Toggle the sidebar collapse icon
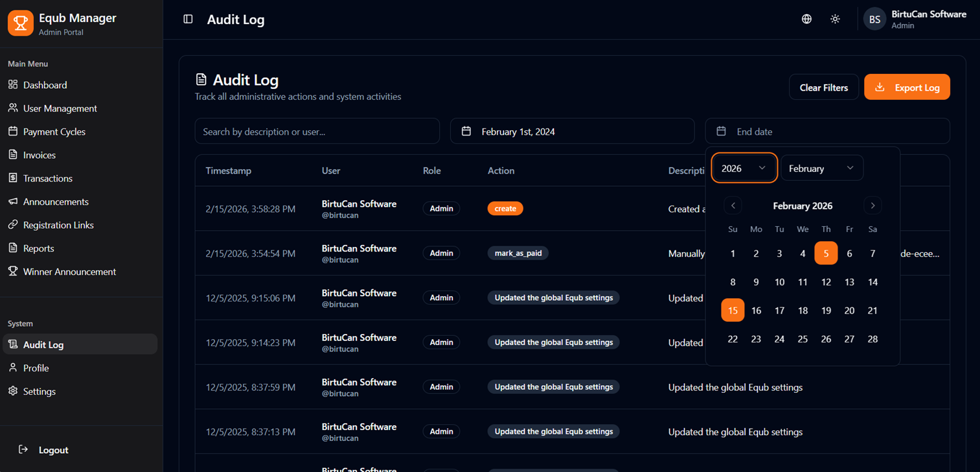Viewport: 980px width, 472px height. (188, 19)
